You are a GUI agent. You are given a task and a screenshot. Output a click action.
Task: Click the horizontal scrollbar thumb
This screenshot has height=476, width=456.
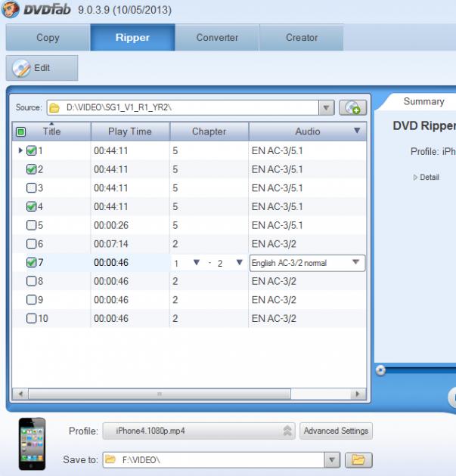click(x=160, y=394)
